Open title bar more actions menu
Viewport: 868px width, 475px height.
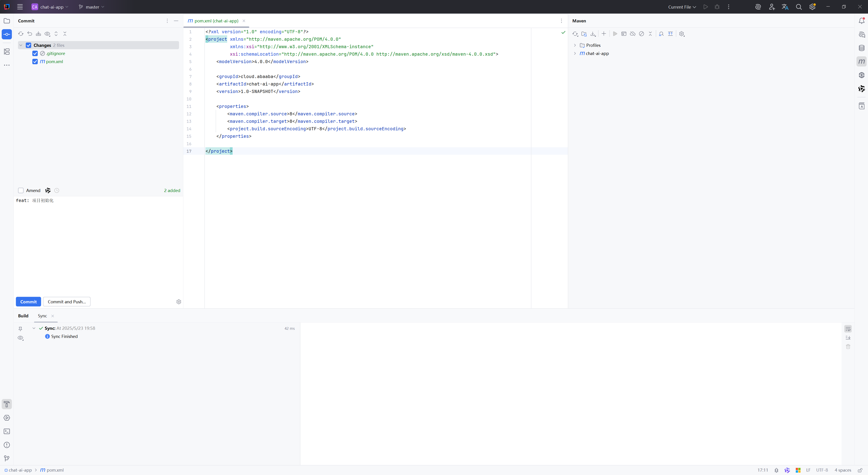click(x=729, y=7)
